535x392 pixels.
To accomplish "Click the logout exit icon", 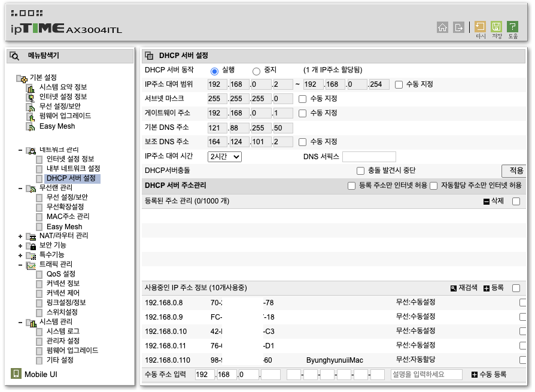I will pyautogui.click(x=458, y=27).
